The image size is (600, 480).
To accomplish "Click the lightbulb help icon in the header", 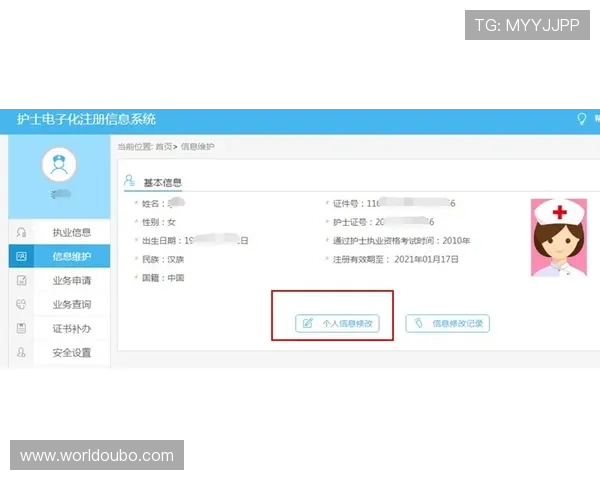I will [x=582, y=119].
